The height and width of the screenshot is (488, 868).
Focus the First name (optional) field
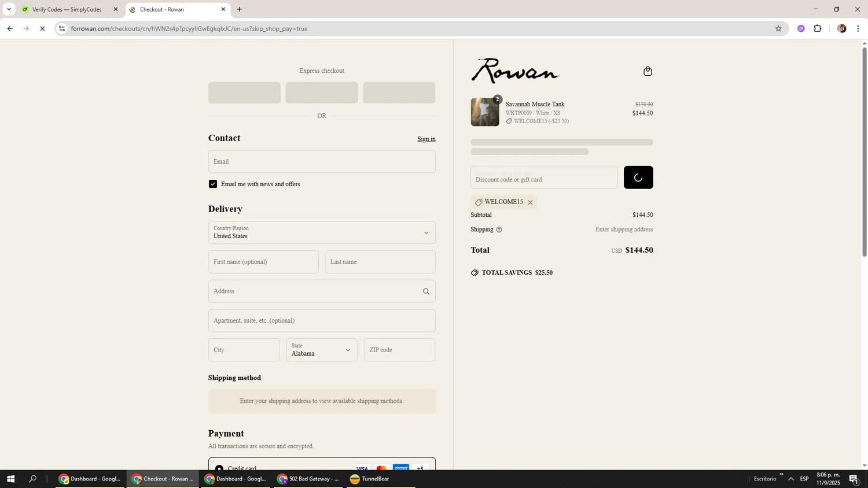[x=263, y=262]
